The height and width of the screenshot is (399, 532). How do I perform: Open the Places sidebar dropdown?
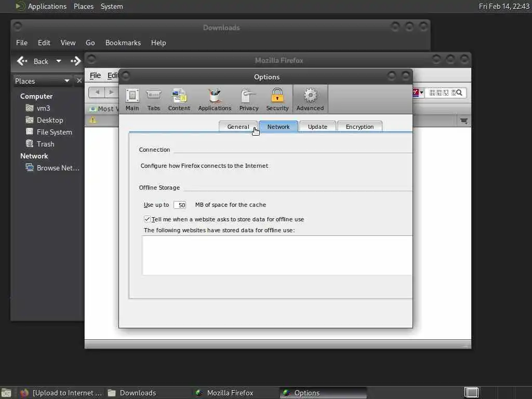[43, 81]
